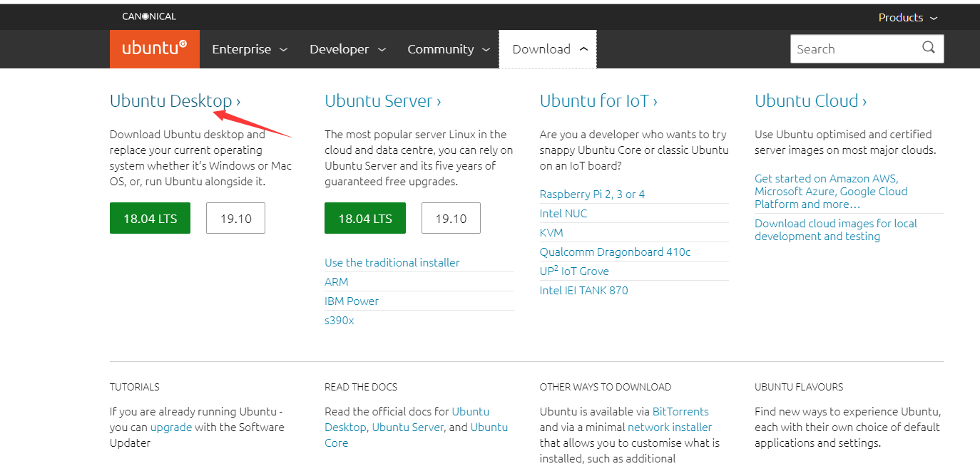Screen dimensions: 980x466
Task: Click 'Ubuntu Core' docs link
Action: click(417, 435)
